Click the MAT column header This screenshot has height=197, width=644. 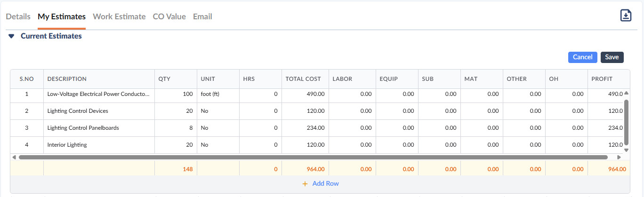[x=482, y=79]
